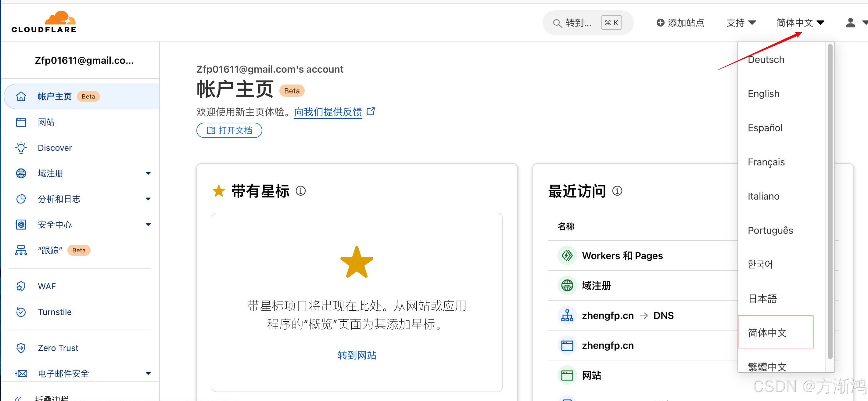This screenshot has width=868, height=401.
Task: Toggle the 简体中文 language dropdown
Action: click(800, 23)
